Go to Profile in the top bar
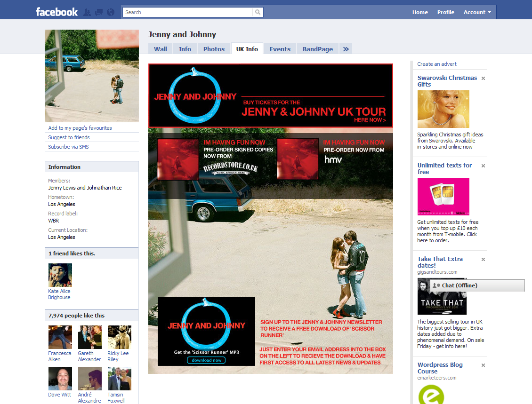Image resolution: width=532 pixels, height=404 pixels. point(445,12)
